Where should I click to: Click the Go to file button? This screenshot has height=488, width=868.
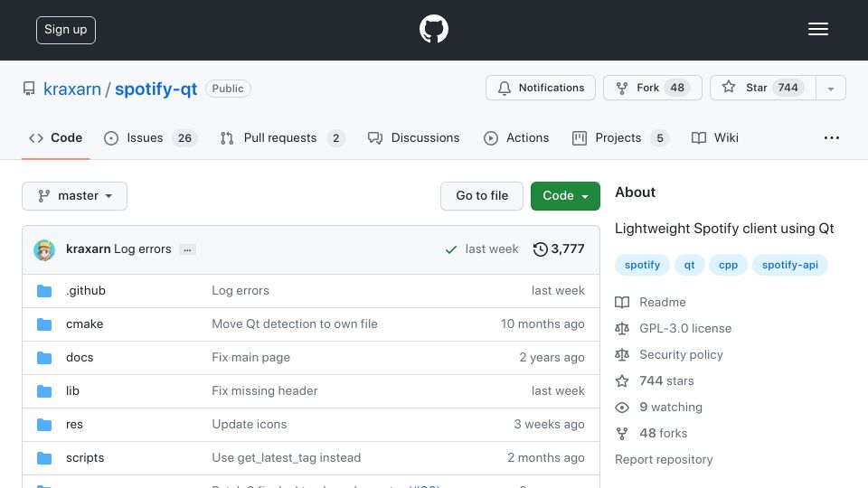482,196
